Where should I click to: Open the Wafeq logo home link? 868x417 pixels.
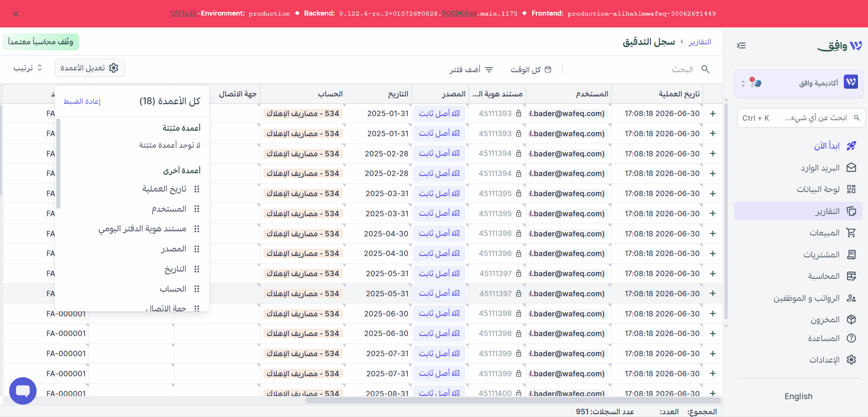click(839, 45)
